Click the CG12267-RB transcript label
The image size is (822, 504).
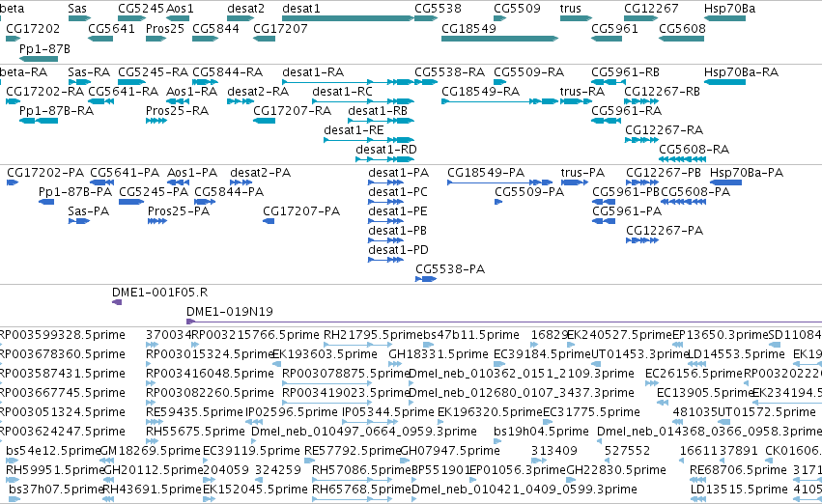662,91
